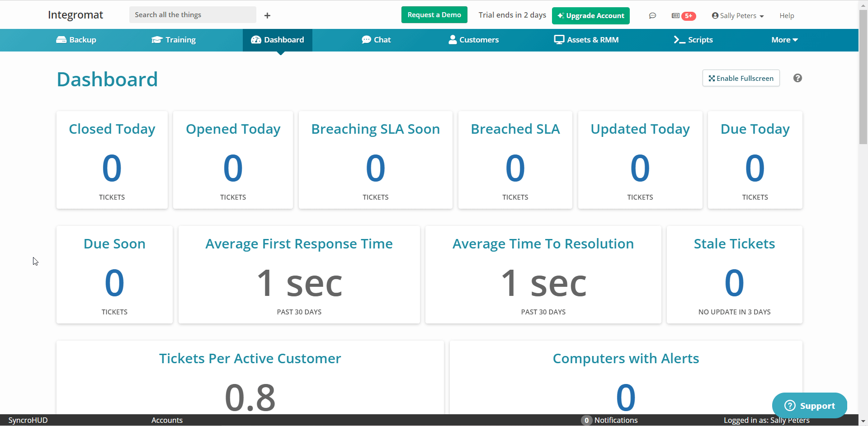The image size is (868, 426).
Task: Click the Support question mark circle icon
Action: click(790, 406)
